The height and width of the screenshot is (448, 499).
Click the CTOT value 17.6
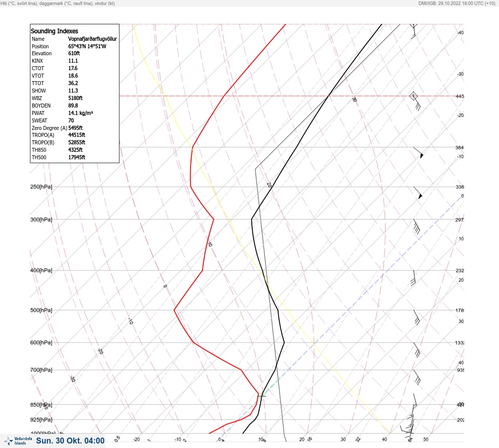(x=73, y=68)
